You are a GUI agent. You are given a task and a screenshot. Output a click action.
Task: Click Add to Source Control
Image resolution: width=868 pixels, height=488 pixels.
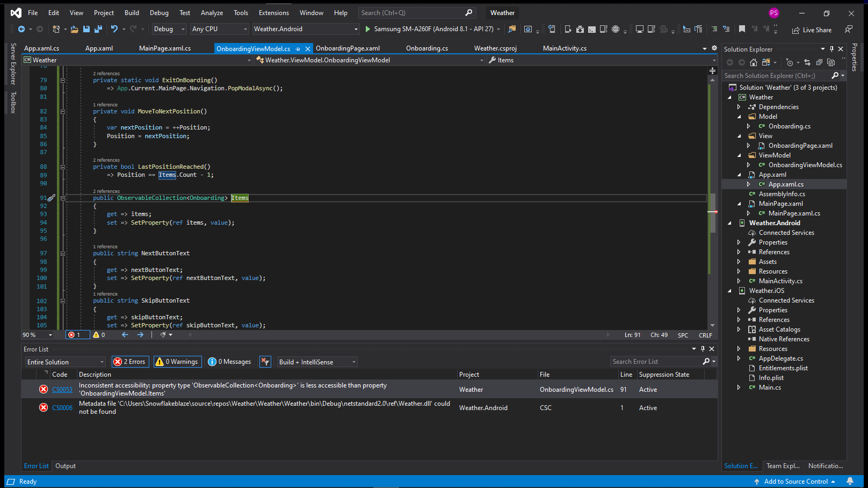pos(795,482)
